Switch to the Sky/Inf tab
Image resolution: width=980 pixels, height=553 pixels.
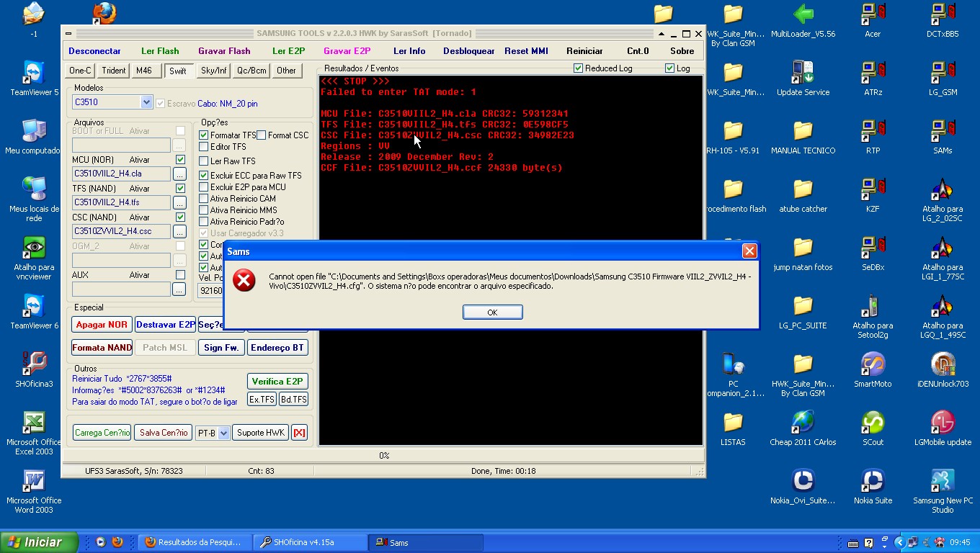(213, 71)
